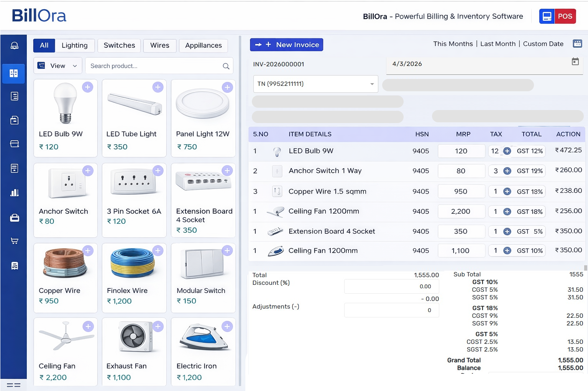Switch to the Lighting category tab
The height and width of the screenshot is (391, 588).
tap(74, 45)
